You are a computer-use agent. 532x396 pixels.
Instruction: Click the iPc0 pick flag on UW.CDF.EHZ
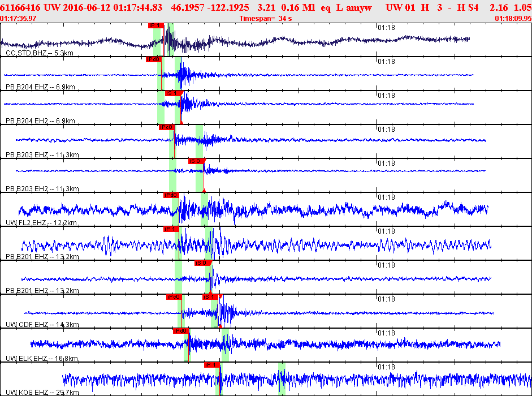[173, 297]
